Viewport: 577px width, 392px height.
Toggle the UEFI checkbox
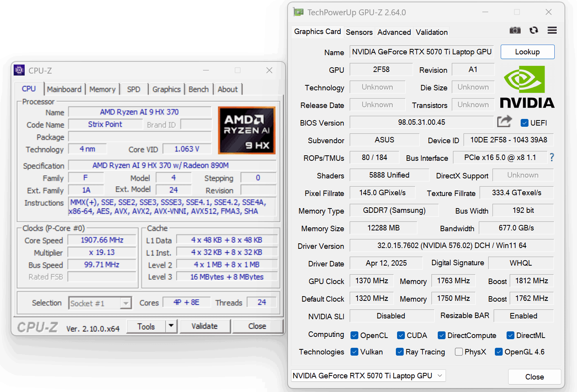[525, 123]
